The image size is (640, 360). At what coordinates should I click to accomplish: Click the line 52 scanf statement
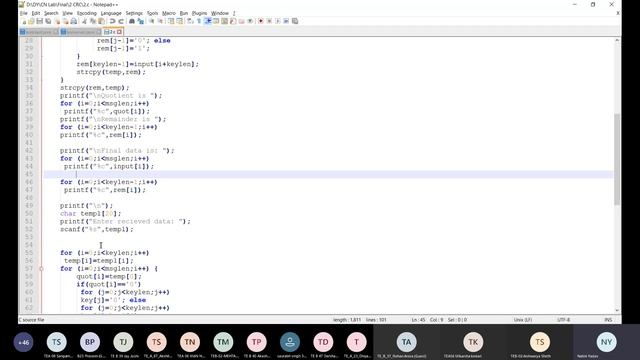pos(97,229)
